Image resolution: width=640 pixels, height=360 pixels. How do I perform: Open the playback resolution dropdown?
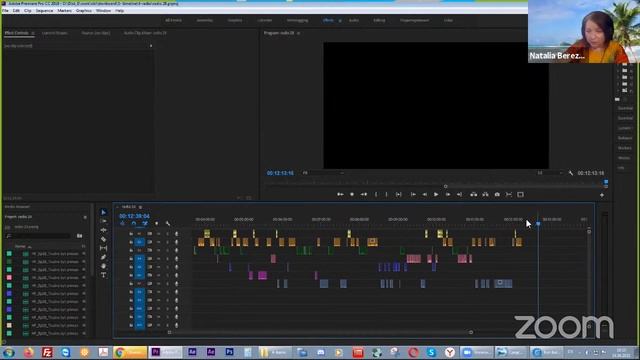click(549, 173)
